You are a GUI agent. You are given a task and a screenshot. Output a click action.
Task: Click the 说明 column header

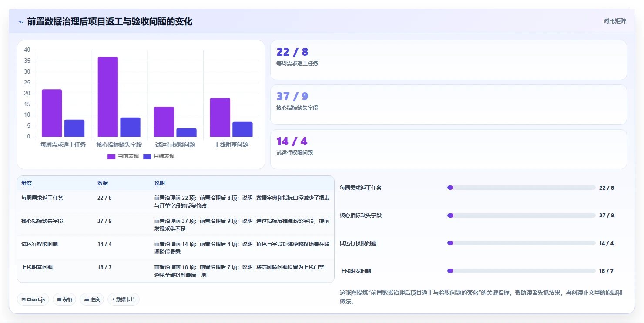[160, 183]
